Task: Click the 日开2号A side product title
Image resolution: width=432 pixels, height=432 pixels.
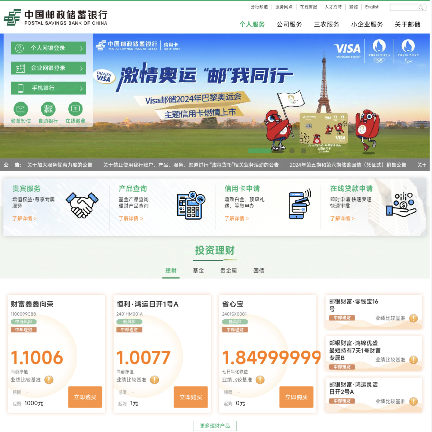Action: (354, 388)
